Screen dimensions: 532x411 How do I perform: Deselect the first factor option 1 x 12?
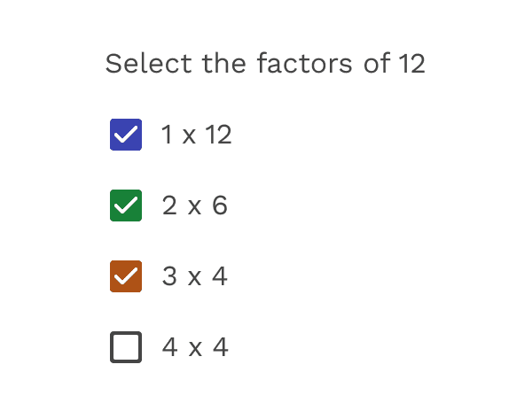[x=126, y=135]
